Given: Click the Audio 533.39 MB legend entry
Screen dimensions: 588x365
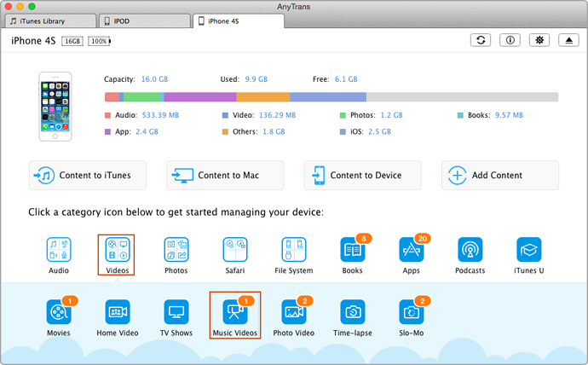Looking at the screenshot, I should pyautogui.click(x=141, y=115).
